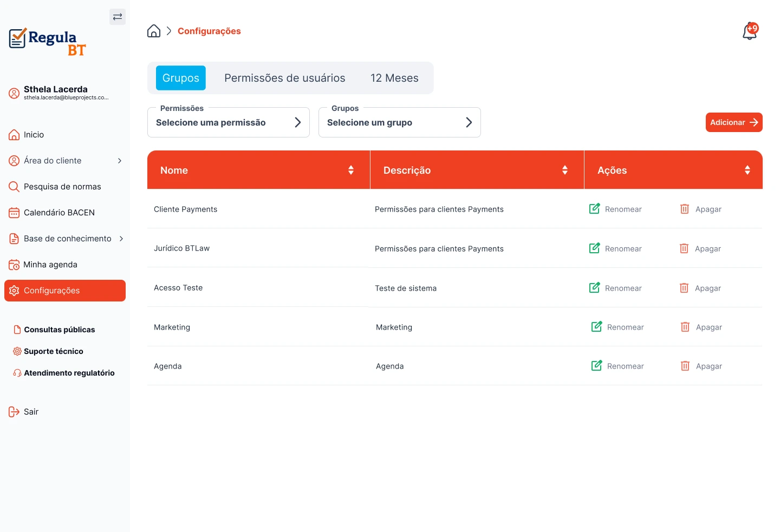Click the trash icon for Agenda row
This screenshot has width=780, height=532.
pyautogui.click(x=685, y=366)
